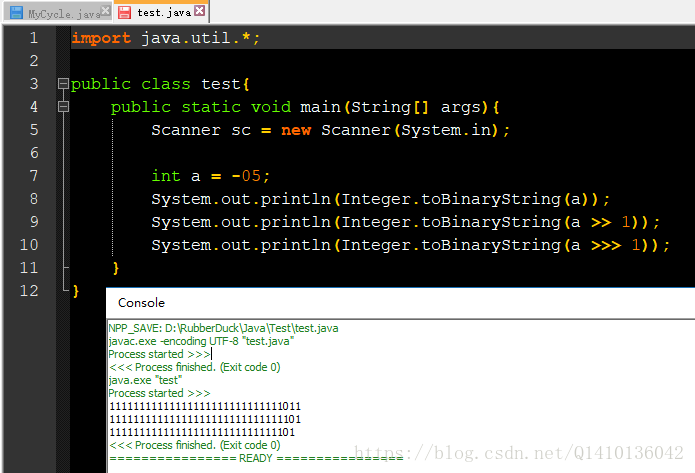Click the java.exe "test" console line
The height and width of the screenshot is (473, 695).
pyautogui.click(x=145, y=380)
